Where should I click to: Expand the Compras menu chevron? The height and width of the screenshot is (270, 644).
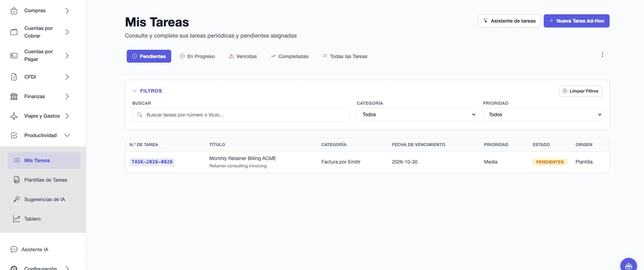[67, 11]
